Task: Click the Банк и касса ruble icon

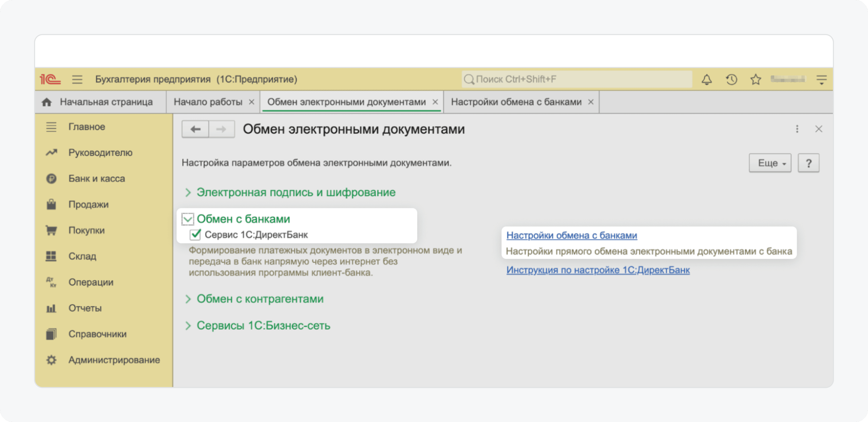Action: point(51,179)
